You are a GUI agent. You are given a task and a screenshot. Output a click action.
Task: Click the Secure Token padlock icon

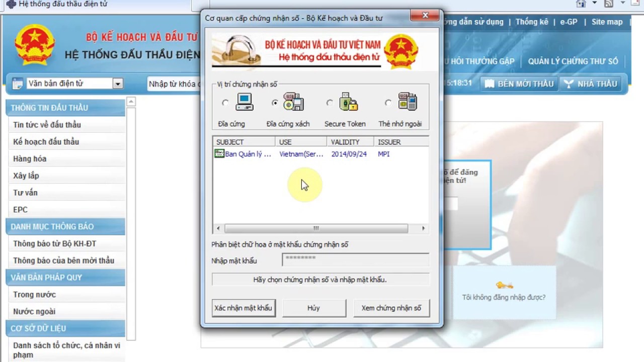click(x=348, y=102)
